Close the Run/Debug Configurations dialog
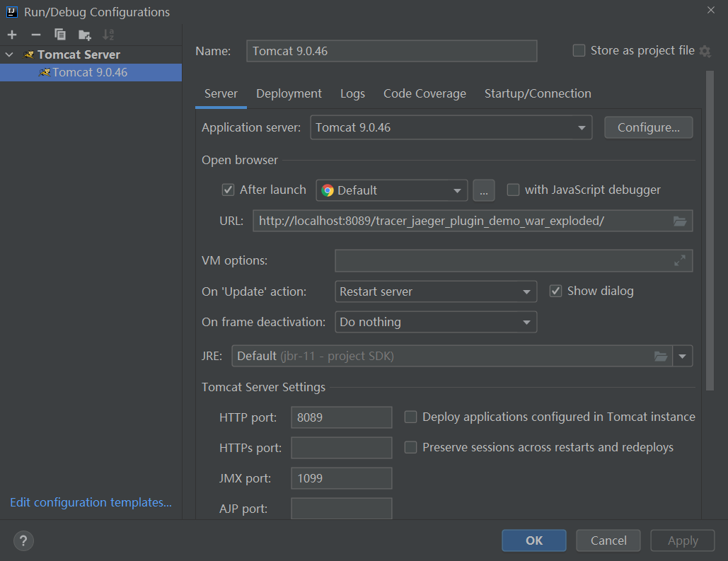 (711, 10)
